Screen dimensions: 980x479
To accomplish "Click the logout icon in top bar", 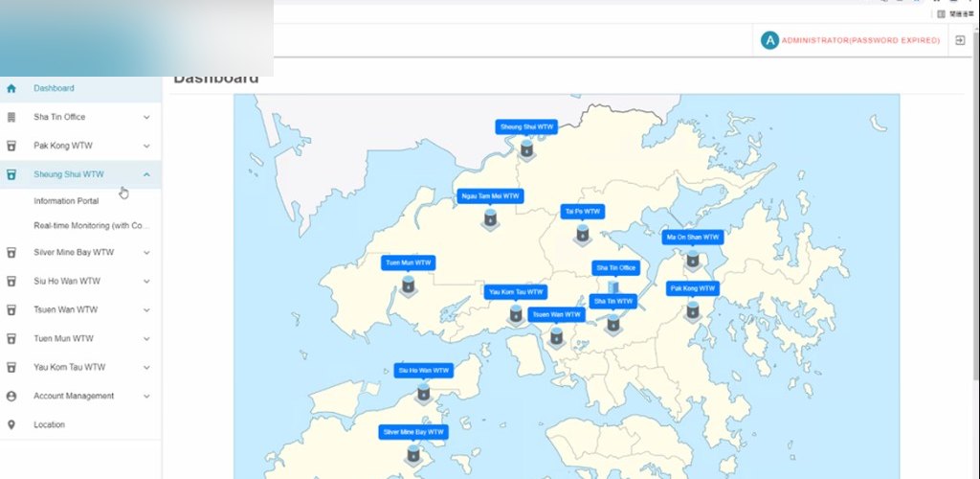I will (960, 40).
